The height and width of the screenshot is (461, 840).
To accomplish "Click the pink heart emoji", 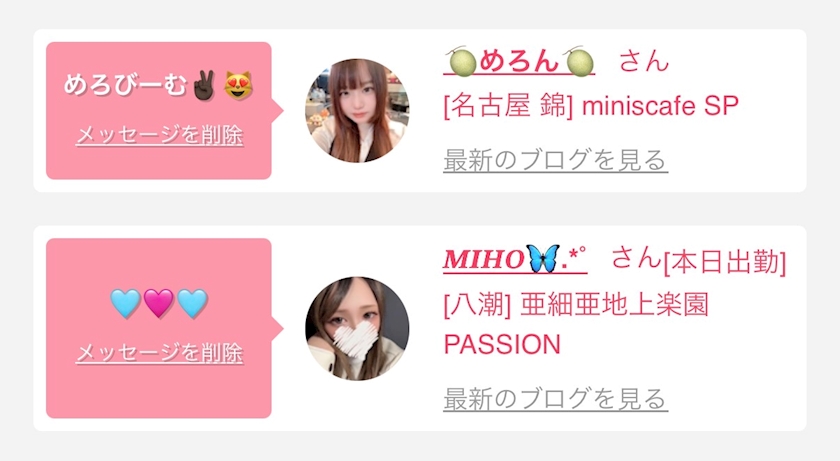I will tap(159, 303).
